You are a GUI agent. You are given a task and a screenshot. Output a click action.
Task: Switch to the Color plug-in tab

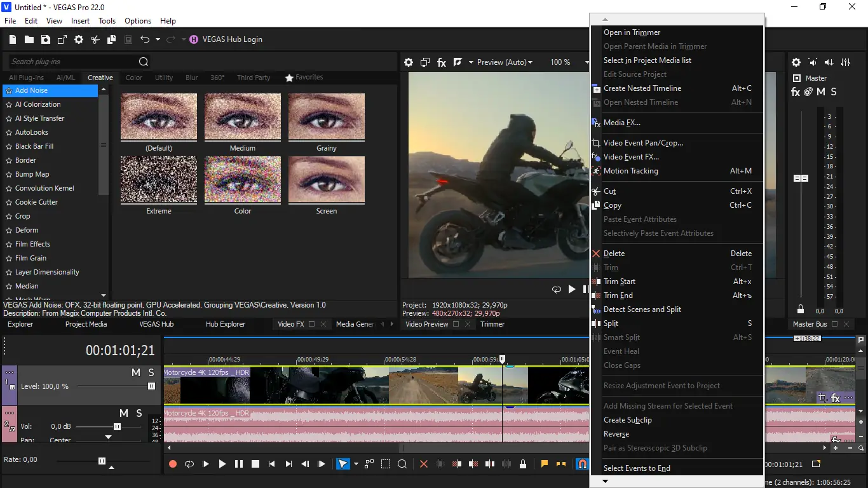(x=133, y=78)
